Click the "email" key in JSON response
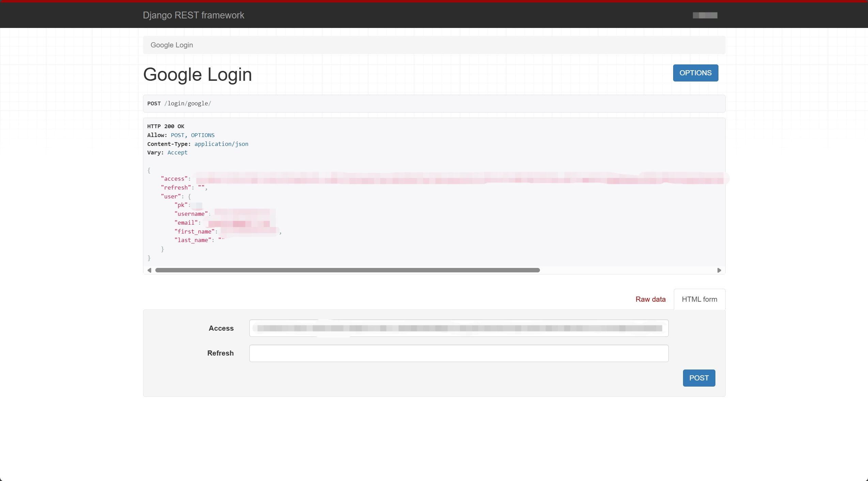Viewport: 868px width, 481px height. coord(186,223)
